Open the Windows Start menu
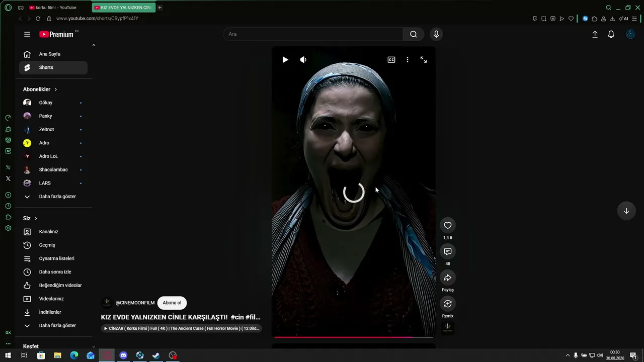 coord(8,355)
